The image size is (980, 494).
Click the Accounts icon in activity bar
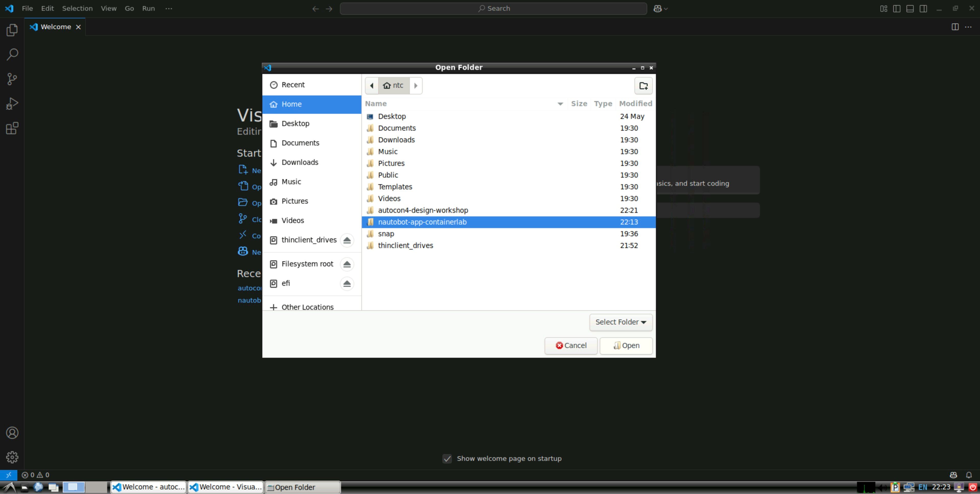(x=12, y=433)
